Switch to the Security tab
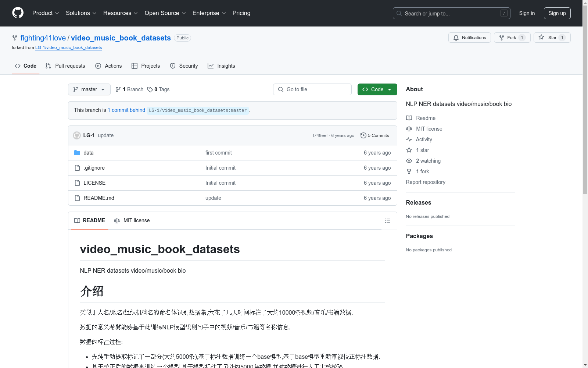 click(x=184, y=66)
